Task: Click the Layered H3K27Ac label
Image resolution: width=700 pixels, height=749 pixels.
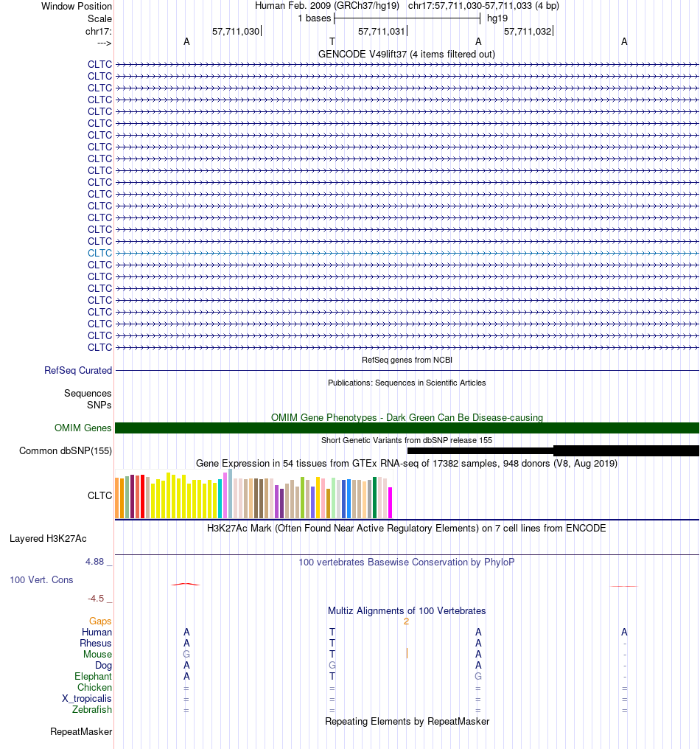Action: tap(48, 538)
